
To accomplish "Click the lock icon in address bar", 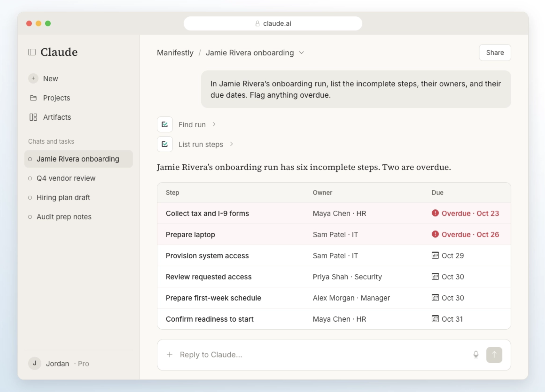I will (x=258, y=23).
